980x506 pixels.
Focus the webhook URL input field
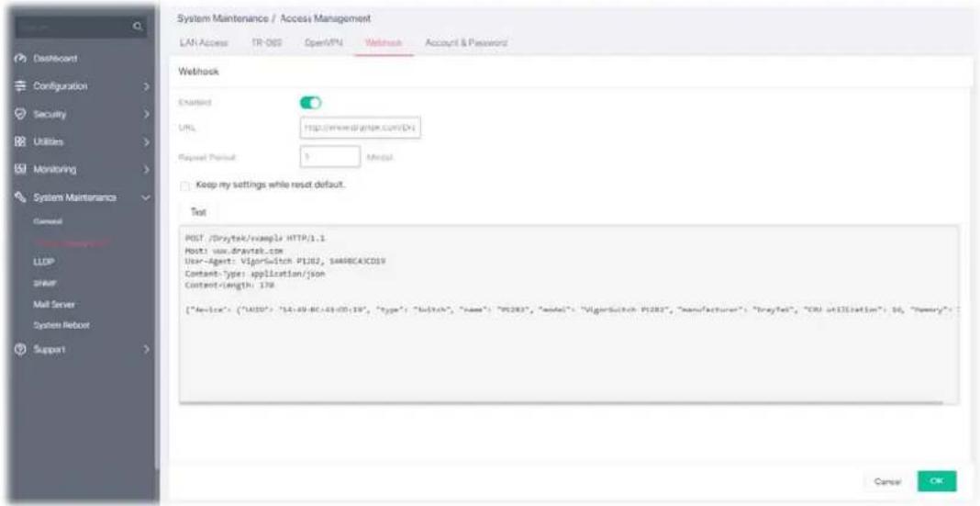[x=361, y=129]
